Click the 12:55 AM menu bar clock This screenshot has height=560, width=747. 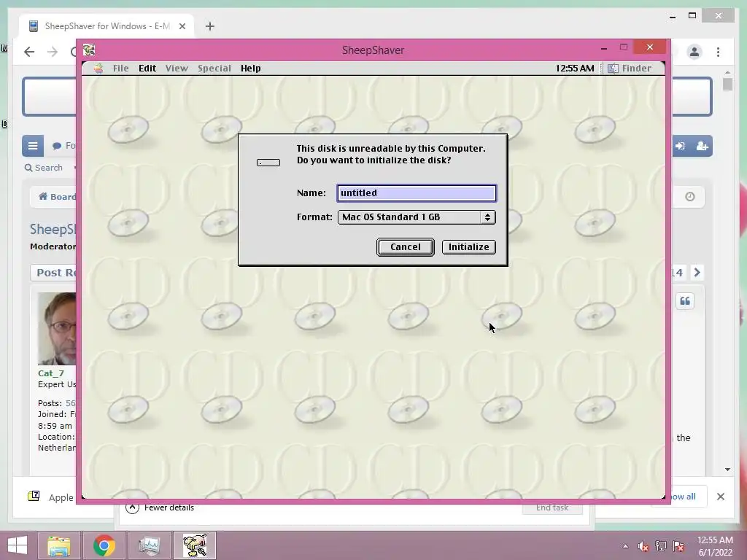[575, 68]
